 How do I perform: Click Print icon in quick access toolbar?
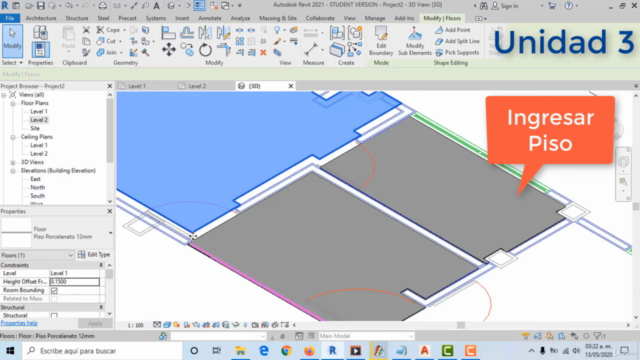tap(103, 6)
